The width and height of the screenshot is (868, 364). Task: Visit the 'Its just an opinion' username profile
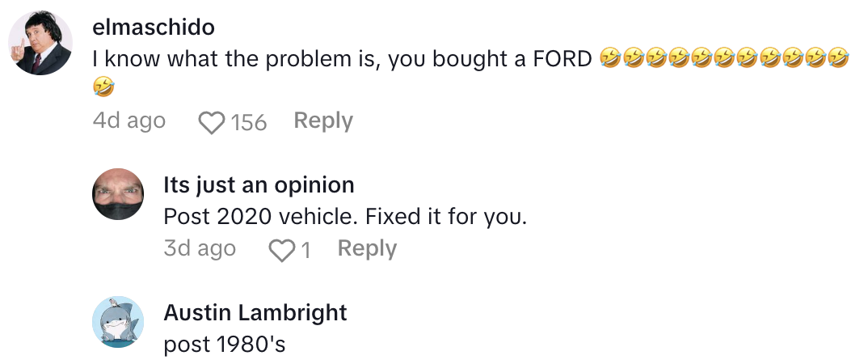pos(259,184)
